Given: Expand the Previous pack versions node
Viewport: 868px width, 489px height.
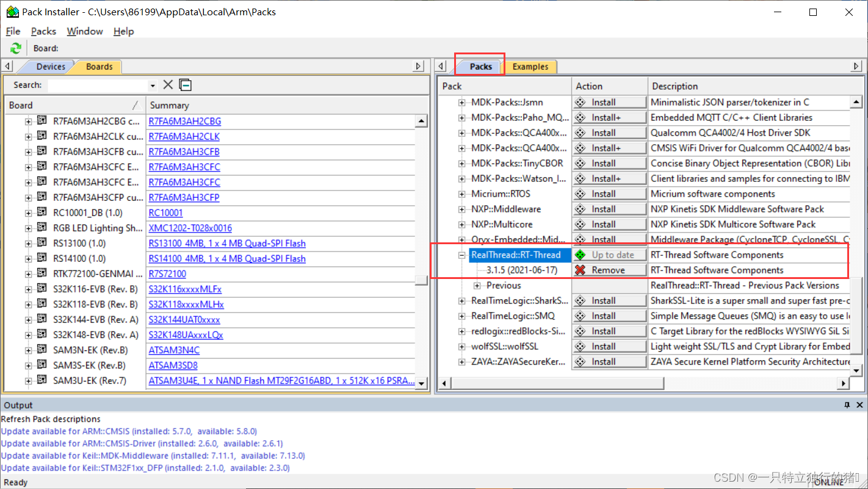Looking at the screenshot, I should pos(477,286).
